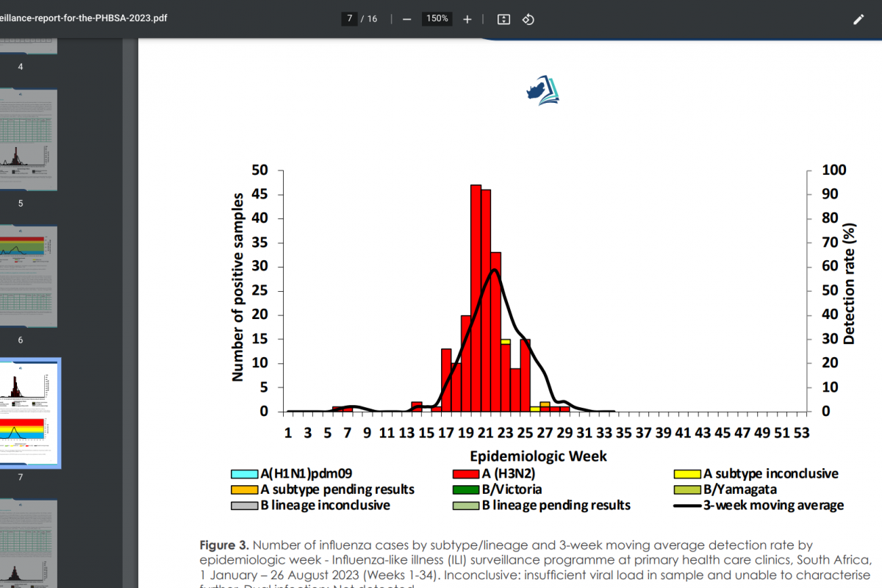Click the red A (H3N2) legend swatch
The height and width of the screenshot is (588, 882).
(x=466, y=474)
